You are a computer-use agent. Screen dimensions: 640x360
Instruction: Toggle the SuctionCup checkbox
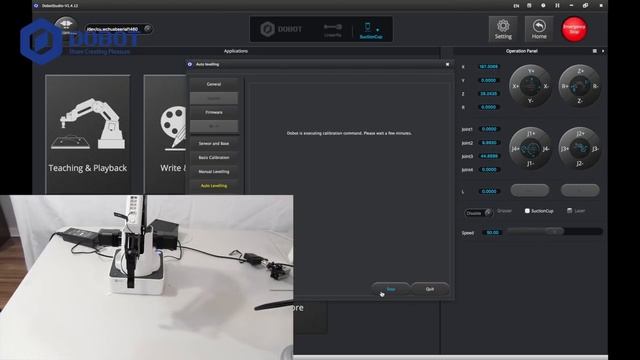pos(527,211)
